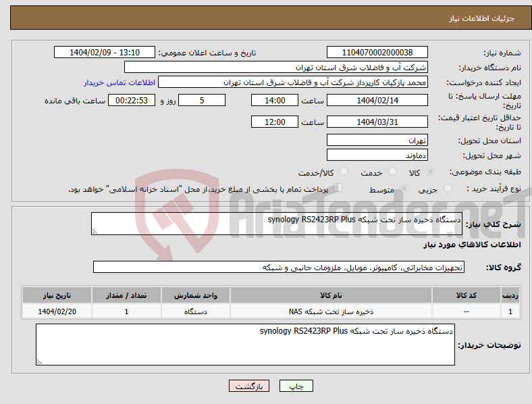532x404 pixels.
Task: Click the ردیف column header
Action: tap(510, 295)
